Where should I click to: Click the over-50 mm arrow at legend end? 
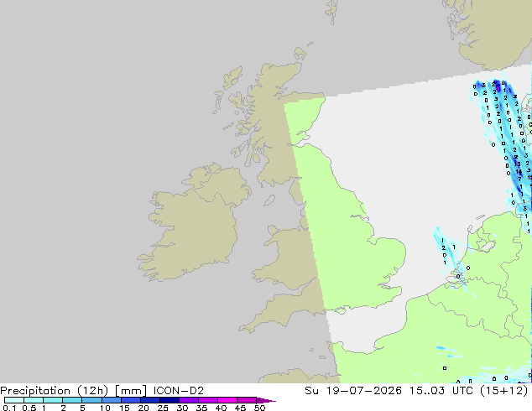tap(266, 400)
